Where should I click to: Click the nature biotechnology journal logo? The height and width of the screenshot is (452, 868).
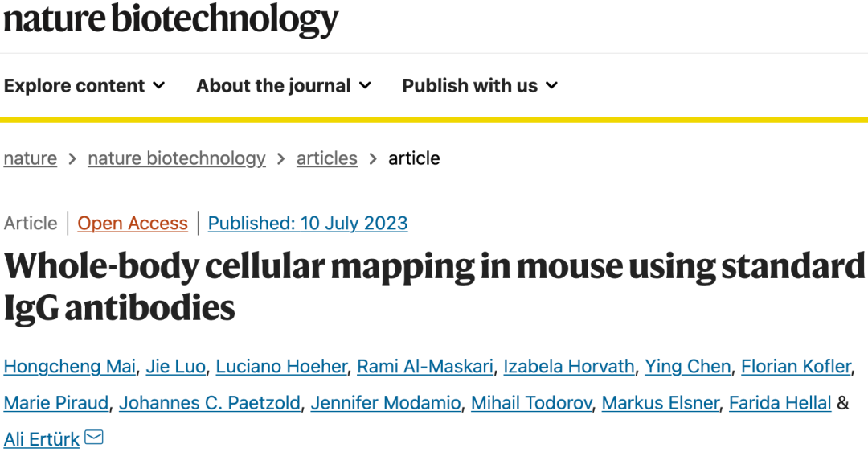(x=171, y=19)
